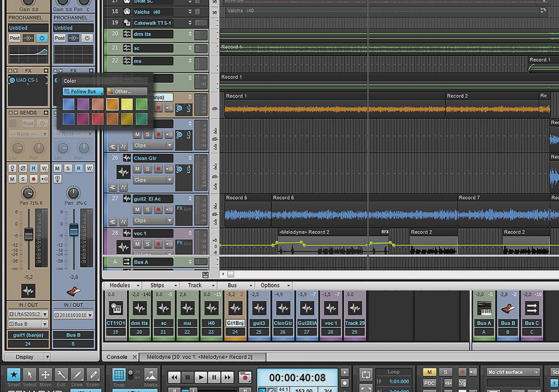Open No ctrl surface dropdown
Viewport: 559px width, 392px height.
513,372
